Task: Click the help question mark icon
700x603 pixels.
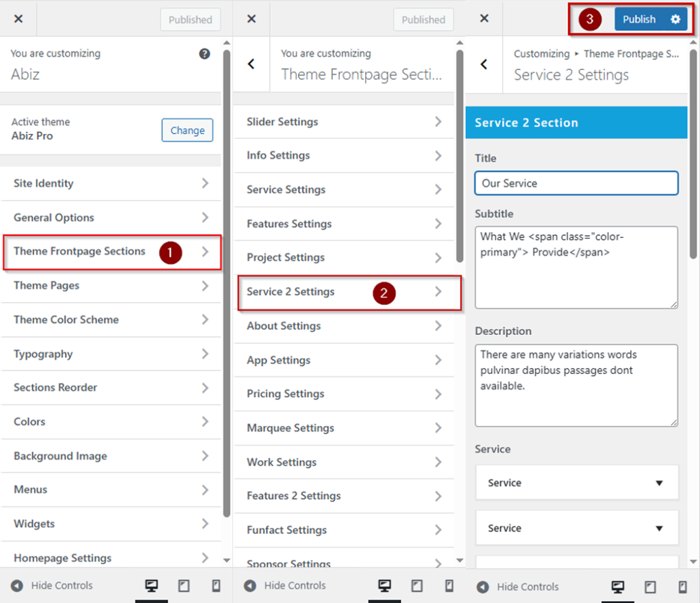Action: pos(204,54)
